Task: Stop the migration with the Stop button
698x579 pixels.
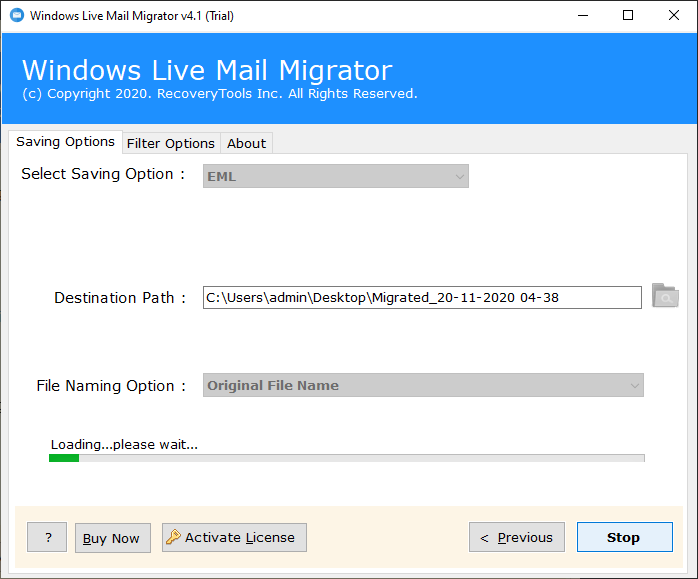Action: (x=625, y=537)
